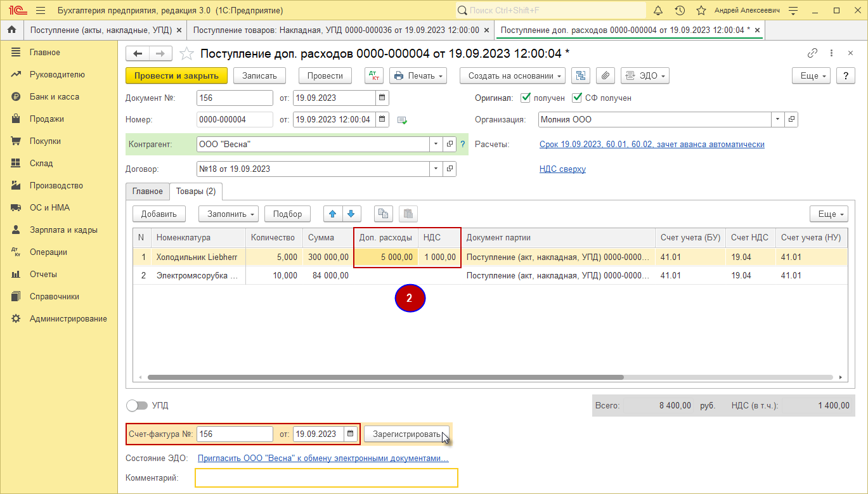
Task: Click Зарегистрировать invoice button
Action: [406, 434]
